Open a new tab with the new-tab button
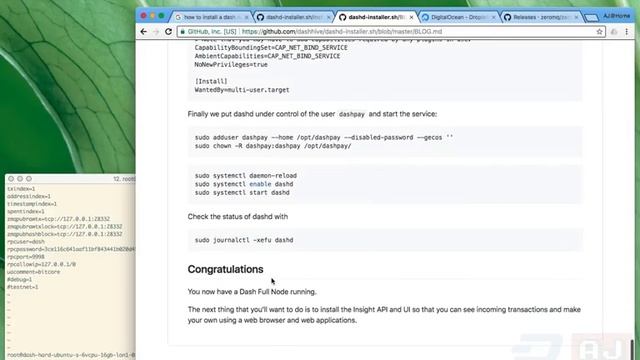 pyautogui.click(x=591, y=18)
